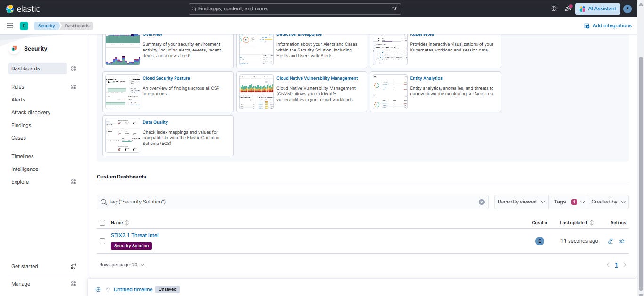Screen dimensions: 644x296
Task: Focus the Find apps global search
Action: click(x=295, y=8)
